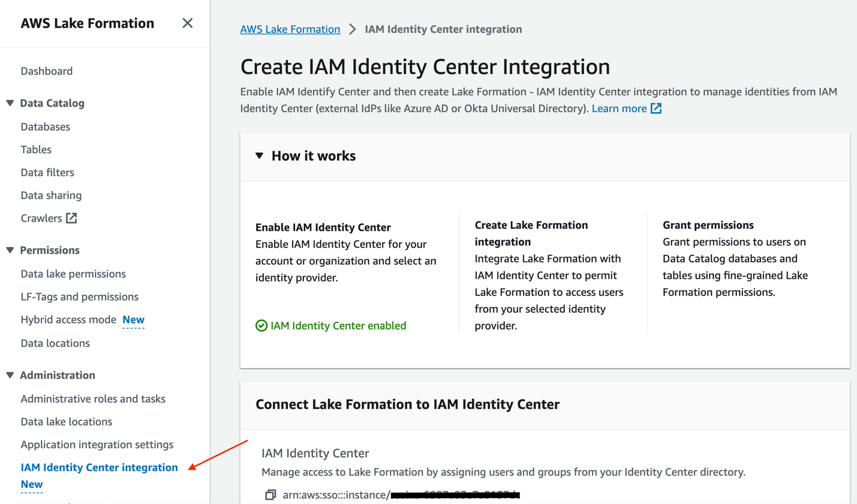This screenshot has height=504, width=857.
Task: Click the Enable IAM Identity Center step title
Action: pyautogui.click(x=323, y=227)
